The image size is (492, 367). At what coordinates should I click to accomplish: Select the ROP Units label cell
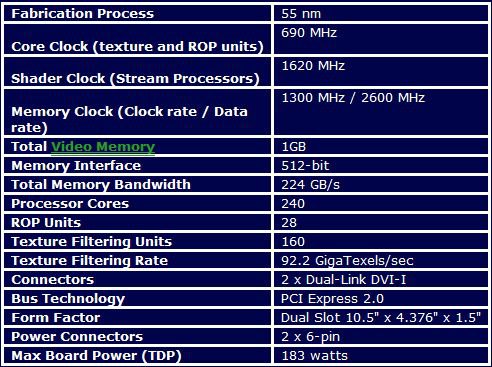pos(137,223)
